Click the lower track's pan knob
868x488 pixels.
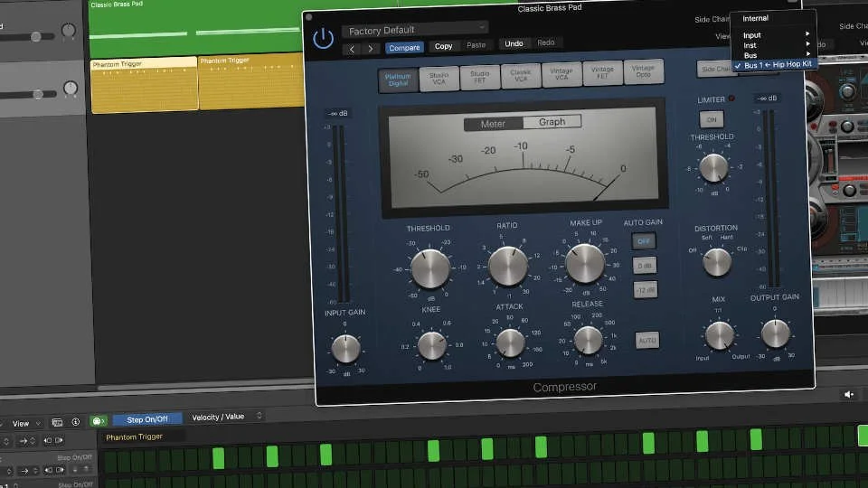pyautogui.click(x=71, y=88)
